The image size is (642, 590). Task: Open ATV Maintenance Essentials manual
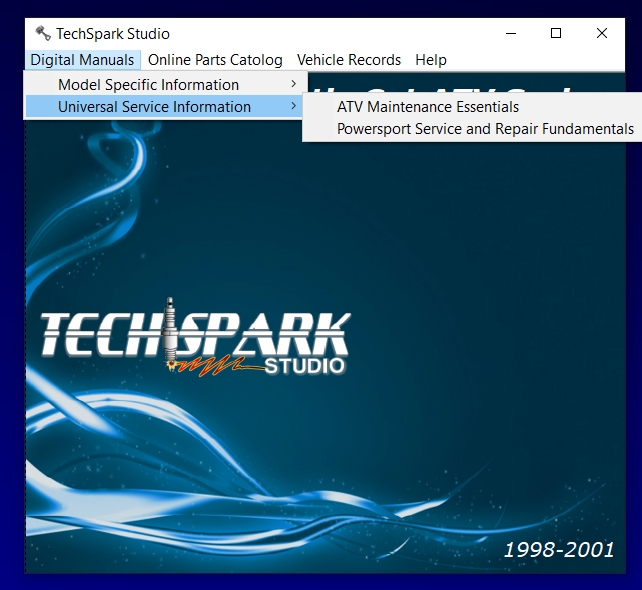pos(428,107)
